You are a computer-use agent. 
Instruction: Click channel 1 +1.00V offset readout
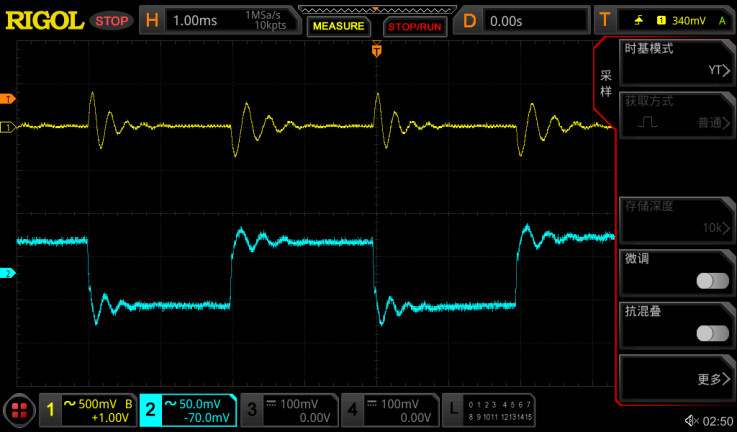pyautogui.click(x=110, y=417)
